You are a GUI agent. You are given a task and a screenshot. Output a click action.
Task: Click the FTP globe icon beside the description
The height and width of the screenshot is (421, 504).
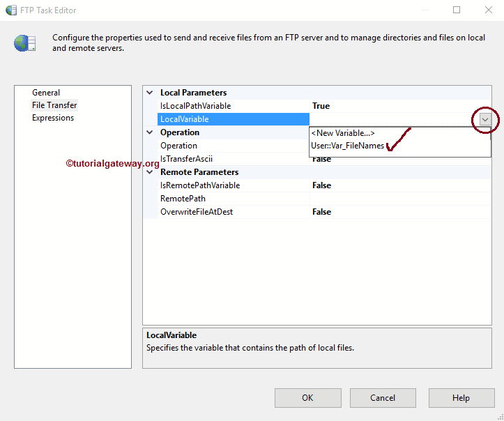[24, 43]
